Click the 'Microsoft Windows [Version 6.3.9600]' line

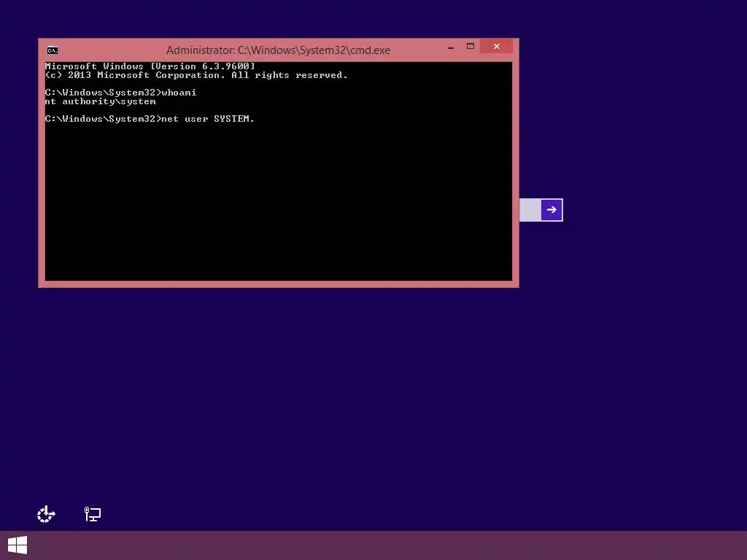pos(150,66)
